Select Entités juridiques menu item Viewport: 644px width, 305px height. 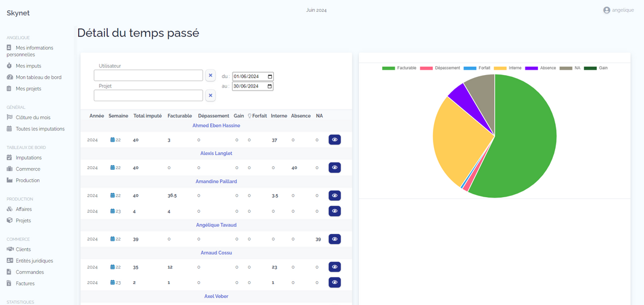(x=34, y=261)
